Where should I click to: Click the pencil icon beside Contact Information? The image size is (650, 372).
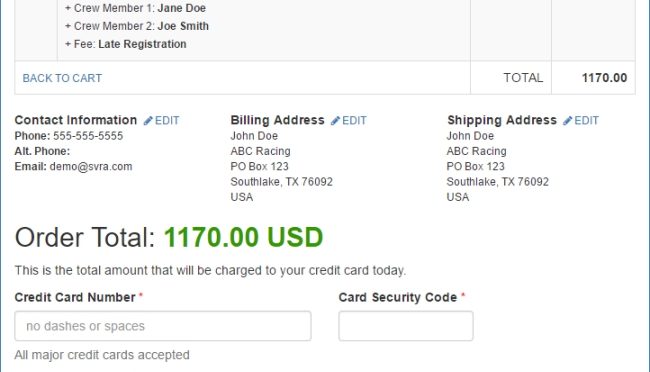click(148, 121)
